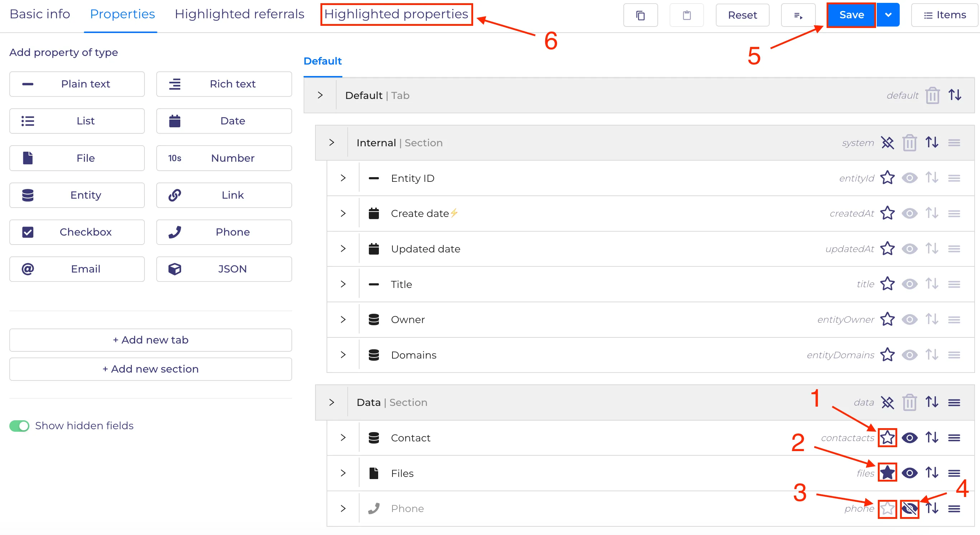Click Add new section button
The image size is (980, 535).
tap(151, 369)
